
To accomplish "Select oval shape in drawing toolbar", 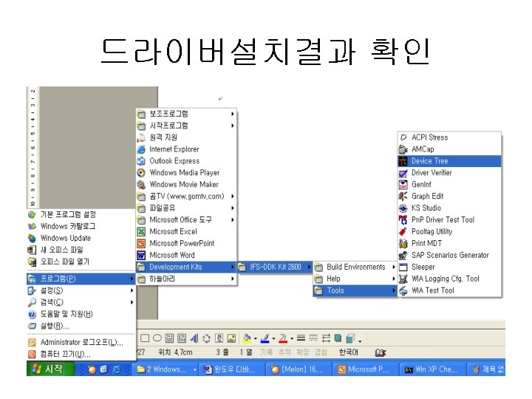I will point(157,338).
